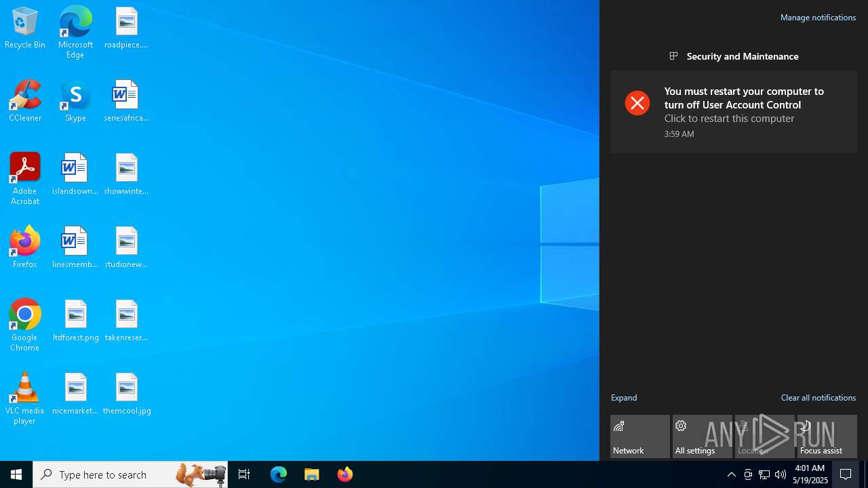868x488 pixels.
Task: Open the Recycle Bin desktop icon
Action: (25, 28)
